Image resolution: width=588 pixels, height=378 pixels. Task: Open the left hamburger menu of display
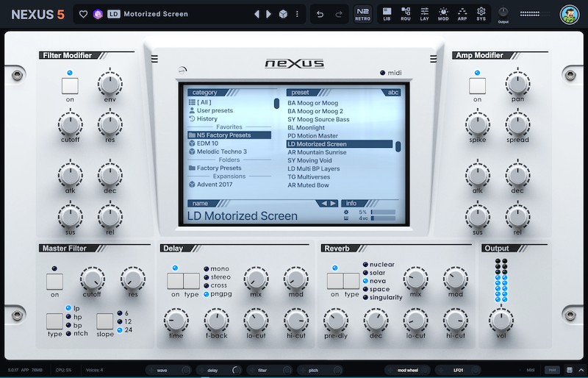(154, 59)
